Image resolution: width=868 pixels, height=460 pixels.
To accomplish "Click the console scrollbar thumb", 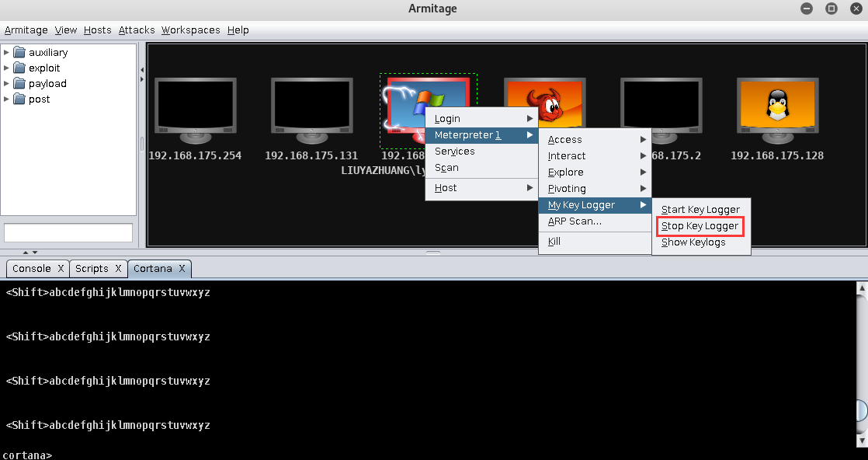I will click(862, 411).
